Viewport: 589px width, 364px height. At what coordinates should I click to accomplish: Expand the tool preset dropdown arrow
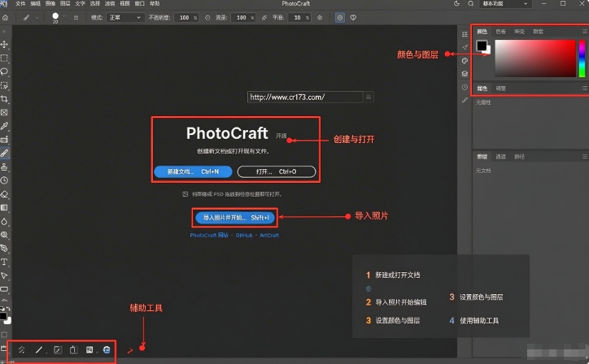click(x=37, y=18)
